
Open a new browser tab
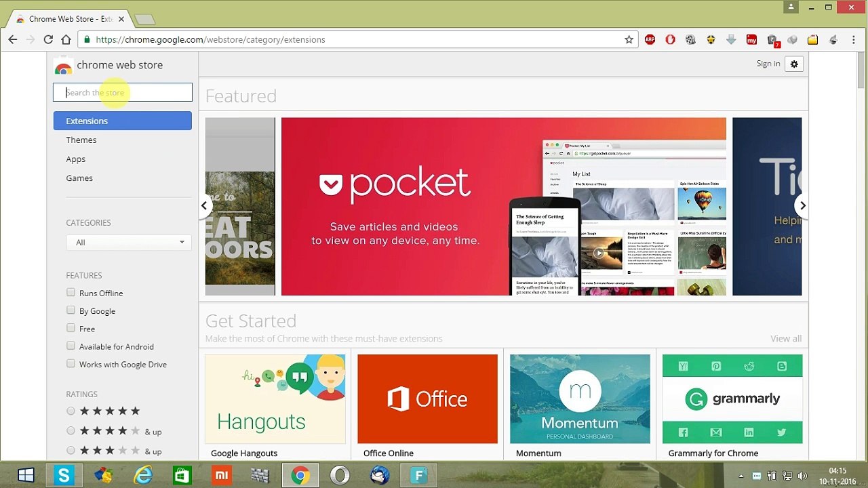click(144, 20)
